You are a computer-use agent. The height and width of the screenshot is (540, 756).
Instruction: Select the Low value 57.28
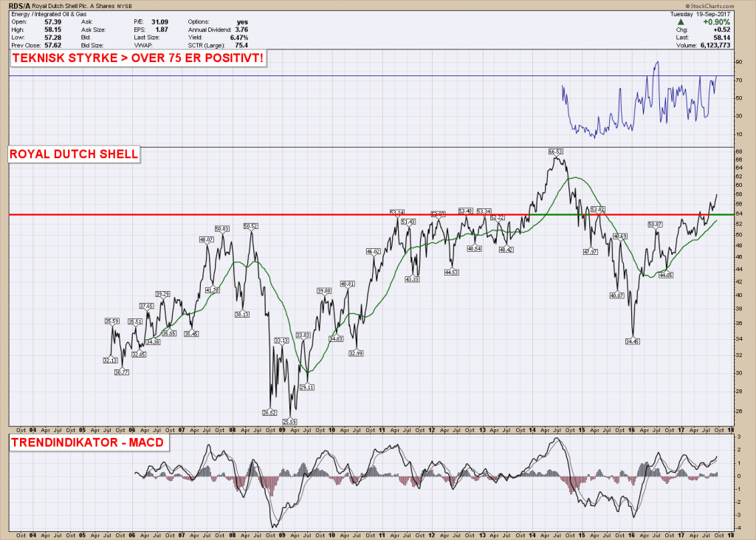tap(52, 37)
